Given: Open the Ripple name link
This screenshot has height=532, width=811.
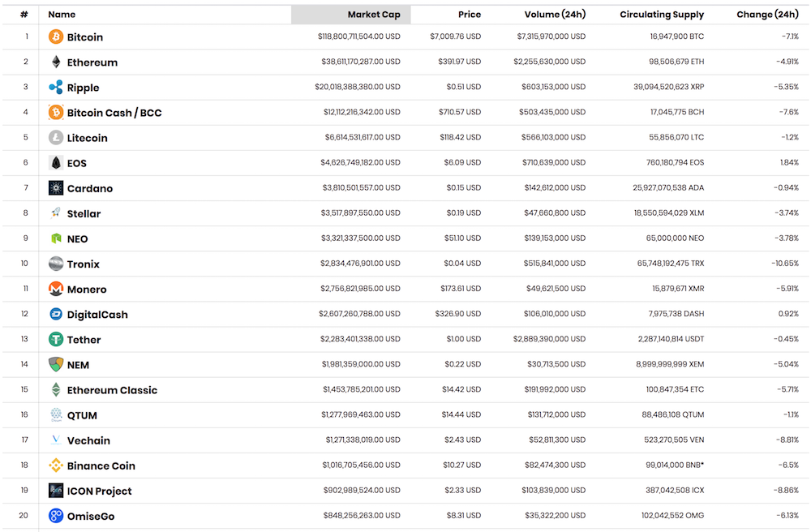Looking at the screenshot, I should [83, 88].
